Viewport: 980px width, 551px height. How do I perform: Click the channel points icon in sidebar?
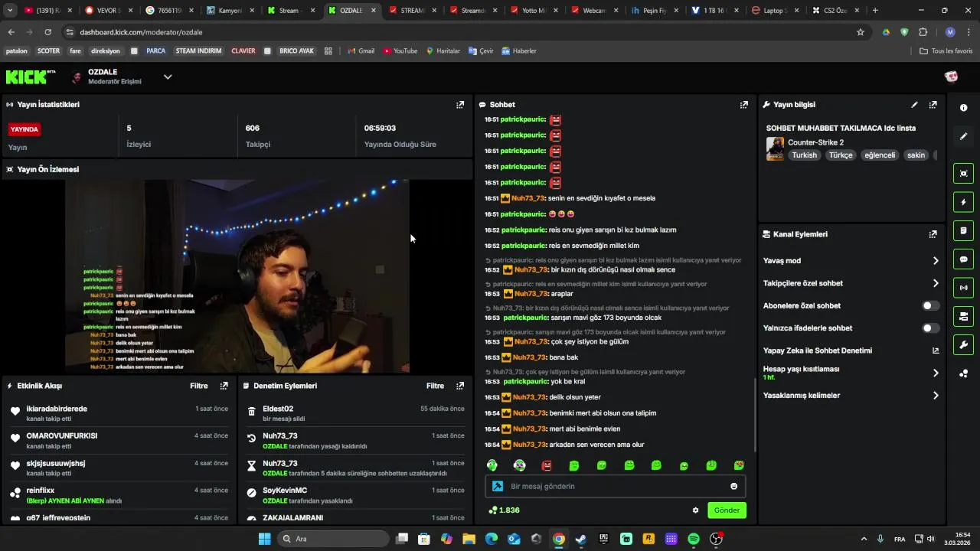coord(964,373)
